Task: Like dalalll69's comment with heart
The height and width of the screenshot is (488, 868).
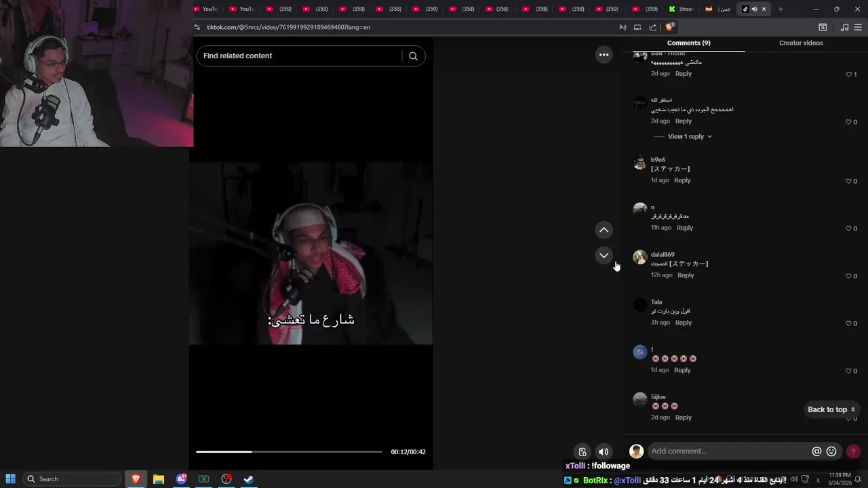Action: coord(848,277)
